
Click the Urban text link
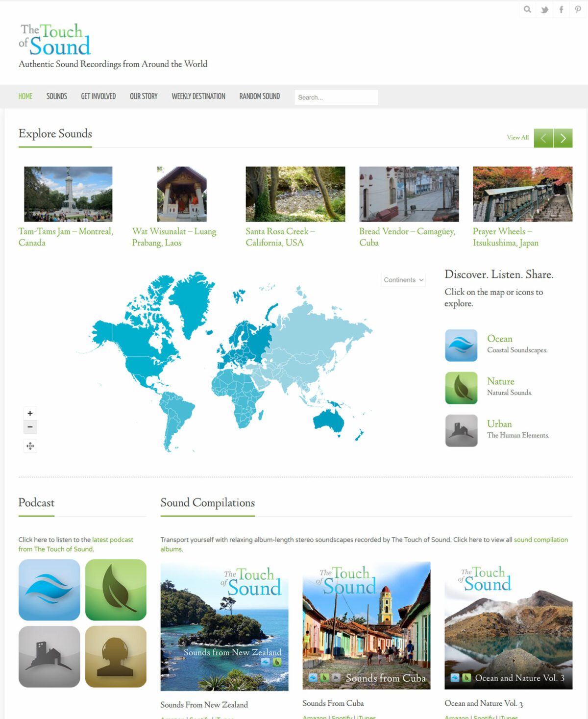tap(499, 424)
